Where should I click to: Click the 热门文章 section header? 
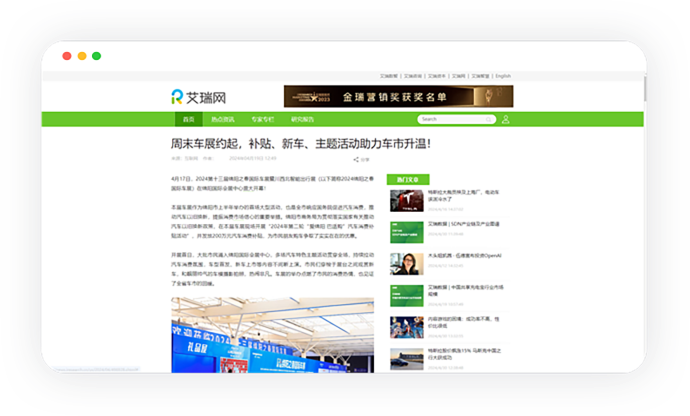[408, 179]
